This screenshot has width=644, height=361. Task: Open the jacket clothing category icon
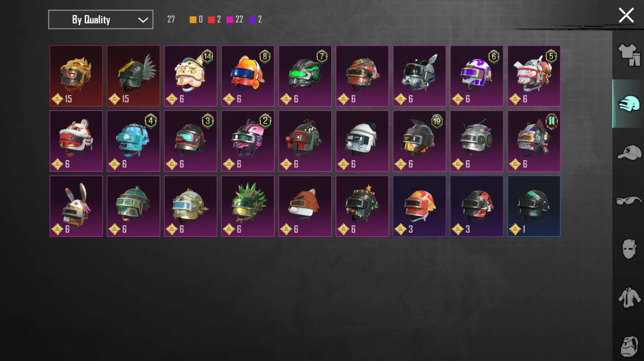(629, 298)
